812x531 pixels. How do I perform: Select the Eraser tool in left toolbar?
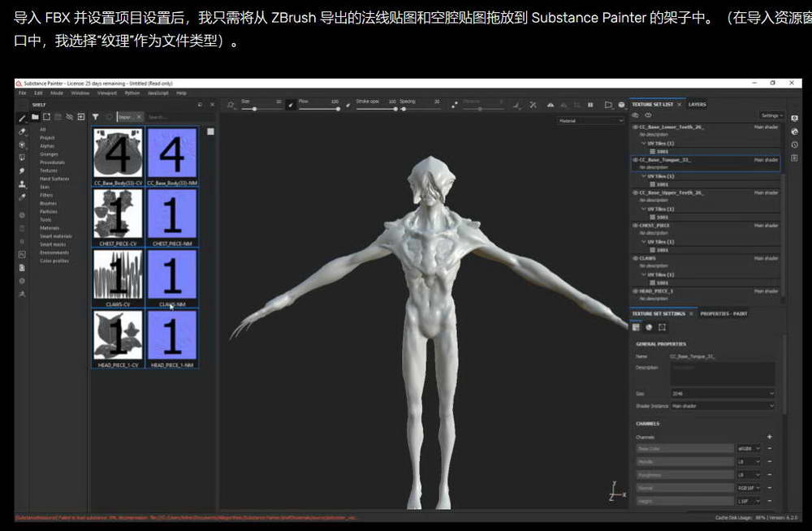[x=22, y=131]
